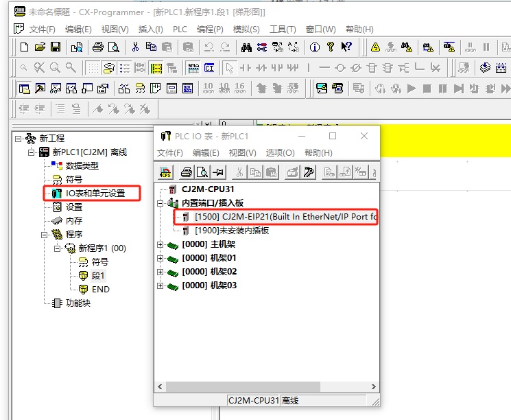
Task: Click the Open folder icon in main toolbar
Action: coord(40,47)
